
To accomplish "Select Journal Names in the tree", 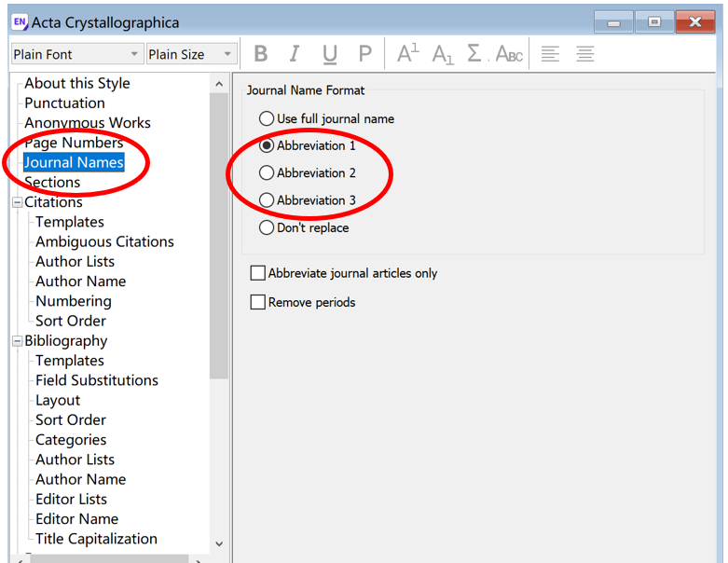I will tap(74, 162).
